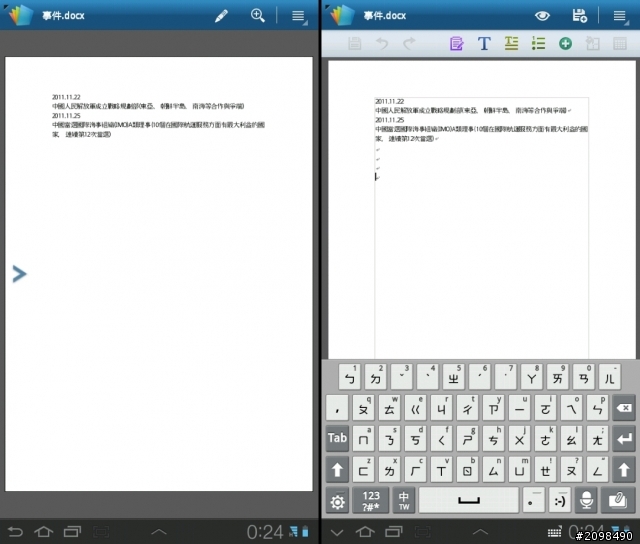Tap Back in left navigation bar
Image resolution: width=640 pixels, height=544 pixels.
pyautogui.click(x=15, y=531)
